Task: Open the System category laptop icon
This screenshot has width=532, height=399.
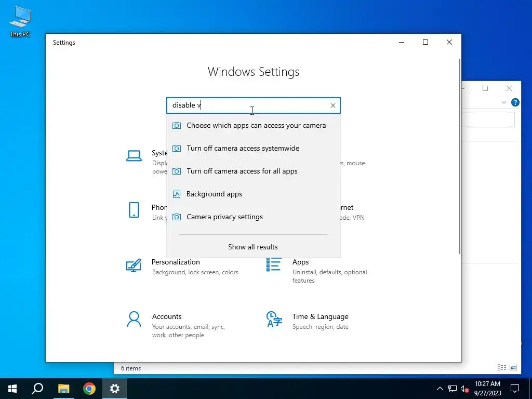Action: pos(134,156)
